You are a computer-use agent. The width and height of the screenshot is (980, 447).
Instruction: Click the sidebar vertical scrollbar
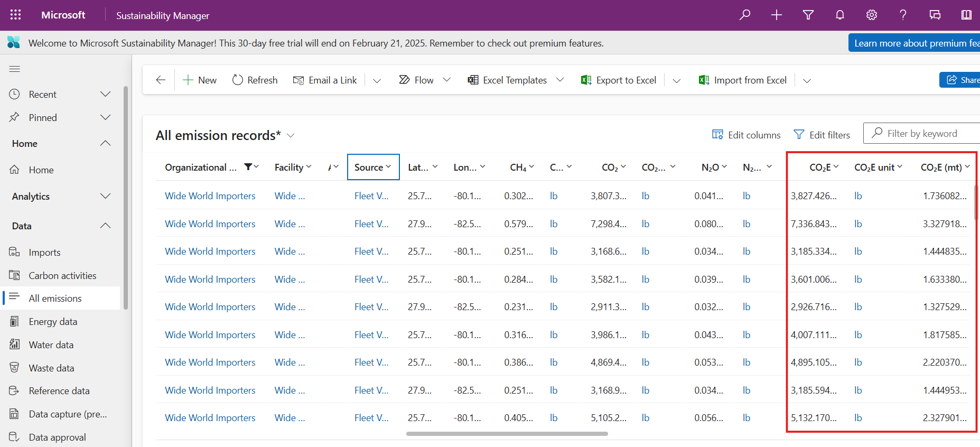coord(126,198)
